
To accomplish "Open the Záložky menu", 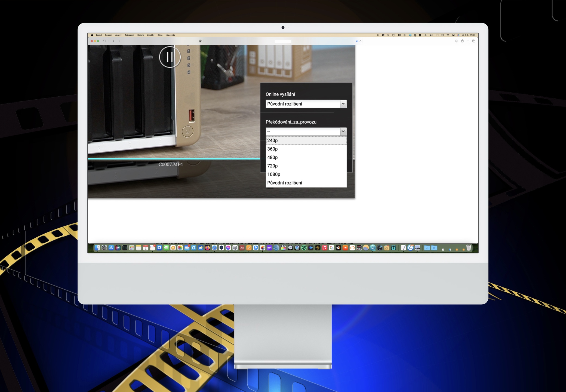I will tap(150, 35).
